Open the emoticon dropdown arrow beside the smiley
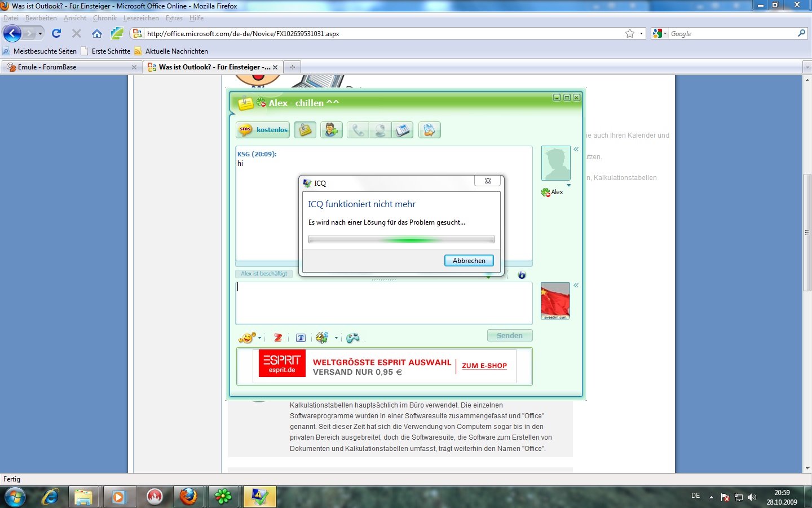This screenshot has width=812, height=508. coord(260,338)
